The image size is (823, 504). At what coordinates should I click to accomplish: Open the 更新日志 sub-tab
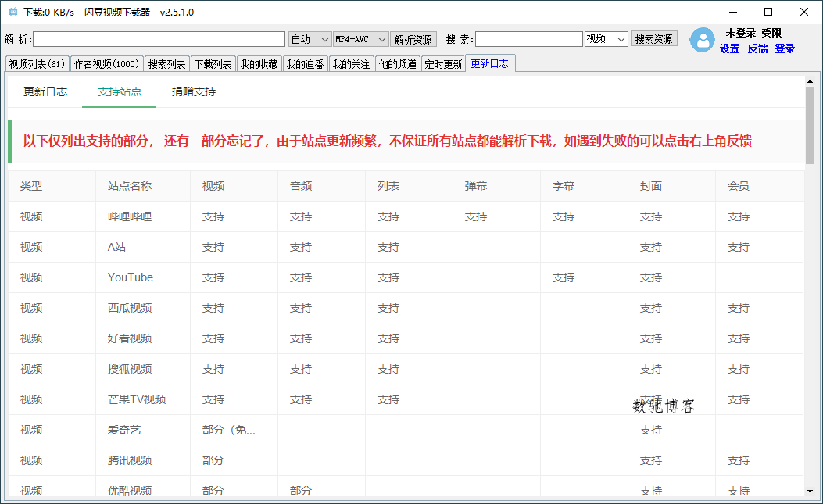point(45,92)
